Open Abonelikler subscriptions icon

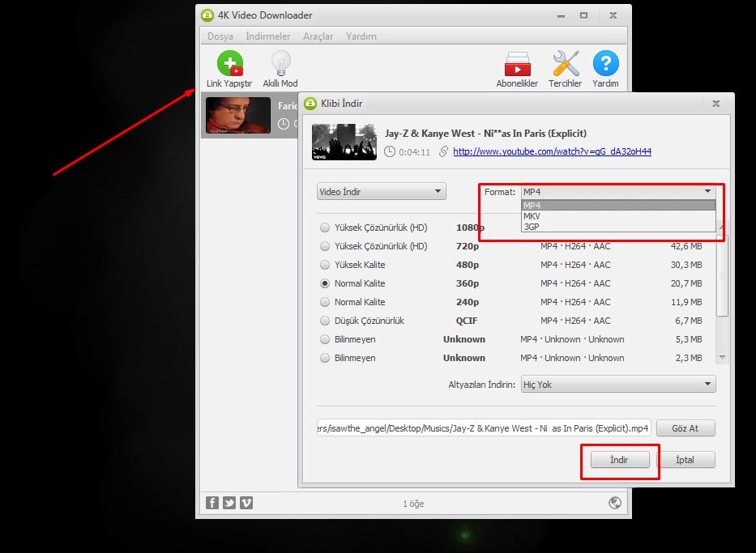coord(517,64)
